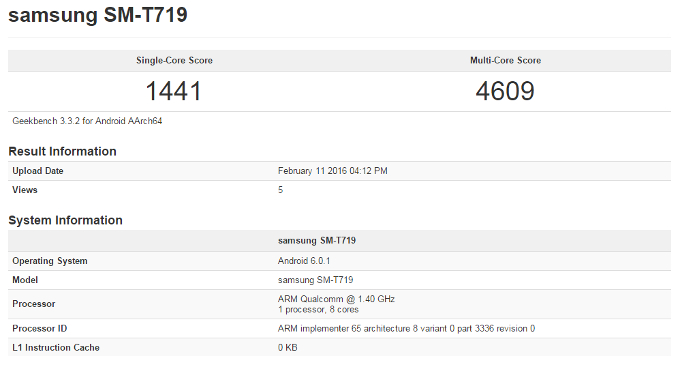Click the Processor ID value text
This screenshot has height=367, width=680.
[x=406, y=329]
